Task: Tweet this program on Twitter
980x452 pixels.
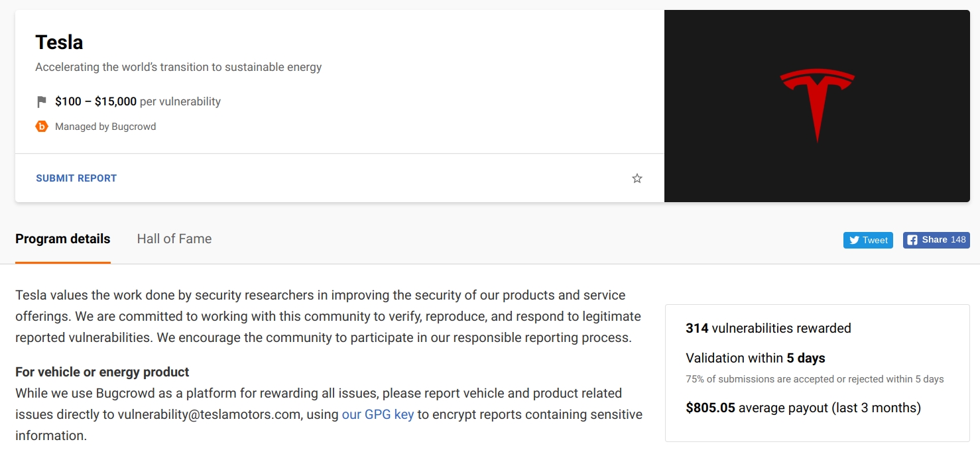Action: pyautogui.click(x=868, y=240)
